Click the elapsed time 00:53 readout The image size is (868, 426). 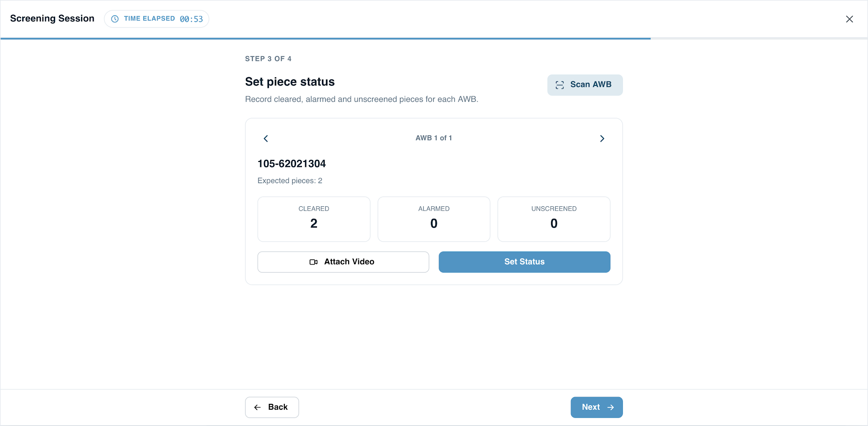click(191, 19)
